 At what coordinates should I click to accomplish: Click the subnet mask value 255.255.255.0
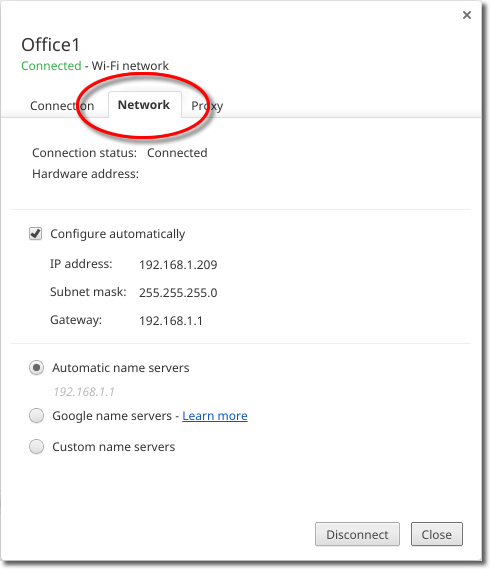[x=178, y=292]
